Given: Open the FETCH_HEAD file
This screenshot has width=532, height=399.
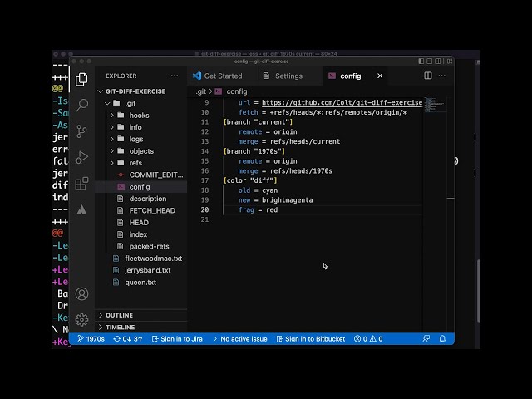Looking at the screenshot, I should pyautogui.click(x=140, y=210).
